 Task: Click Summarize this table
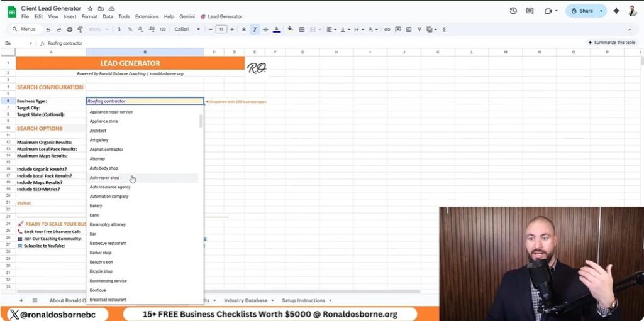(x=611, y=43)
